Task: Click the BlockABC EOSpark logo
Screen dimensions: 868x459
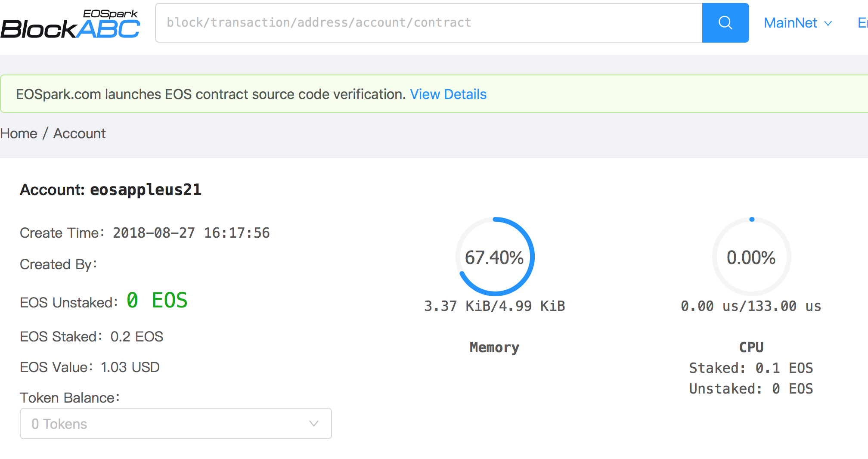Action: (70, 24)
